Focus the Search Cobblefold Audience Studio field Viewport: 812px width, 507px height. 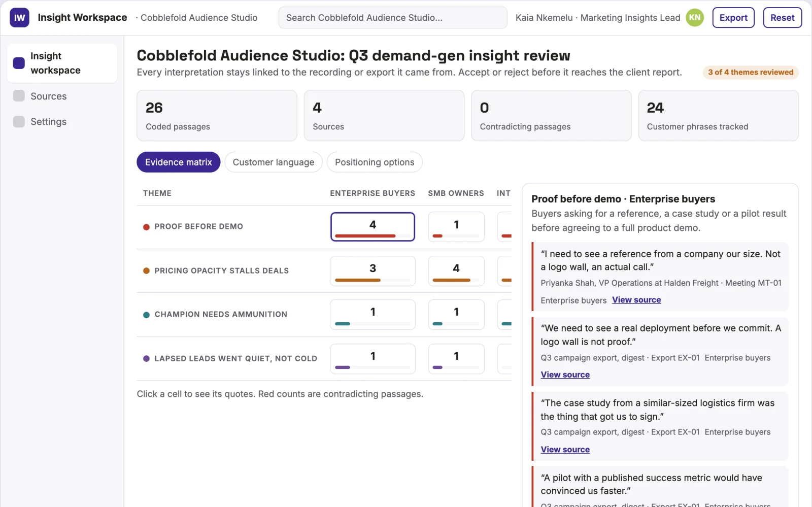pos(393,18)
